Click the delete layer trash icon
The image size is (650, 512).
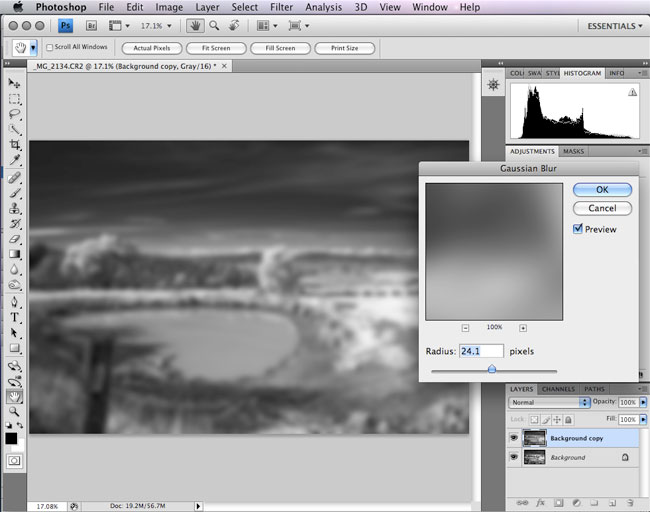tap(631, 502)
